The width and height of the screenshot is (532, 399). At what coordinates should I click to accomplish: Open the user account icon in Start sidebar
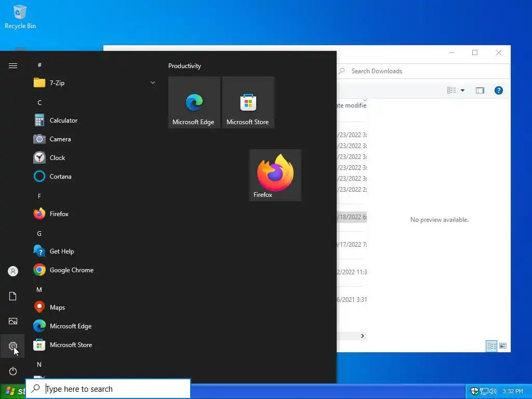pos(13,271)
